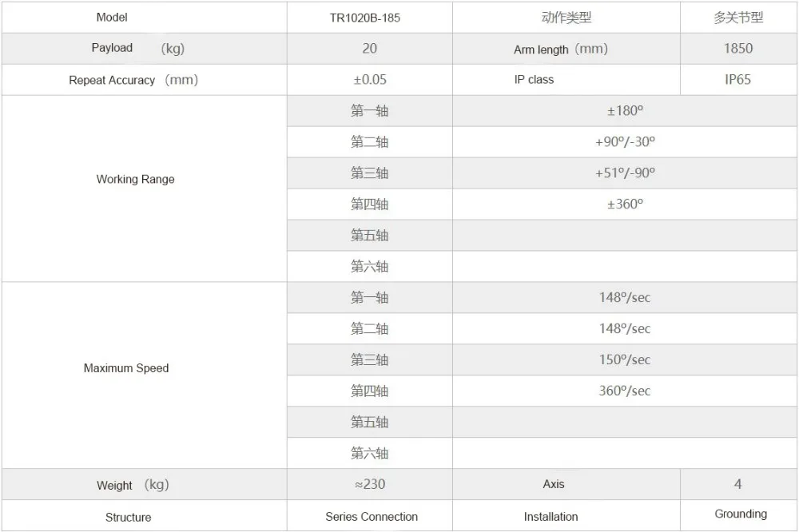
Task: Click the Series Connection structure cell
Action: (x=369, y=516)
